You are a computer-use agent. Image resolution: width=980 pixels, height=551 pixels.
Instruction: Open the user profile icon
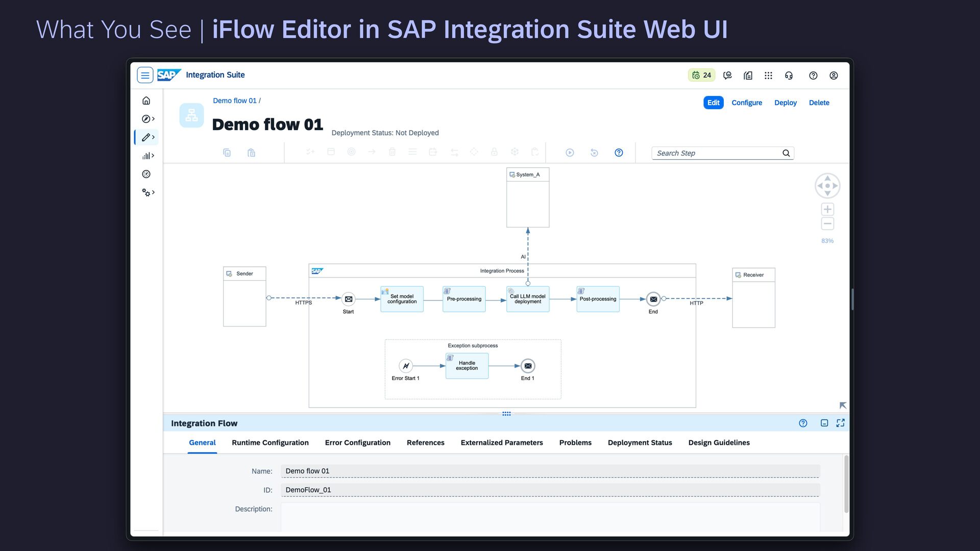[834, 76]
